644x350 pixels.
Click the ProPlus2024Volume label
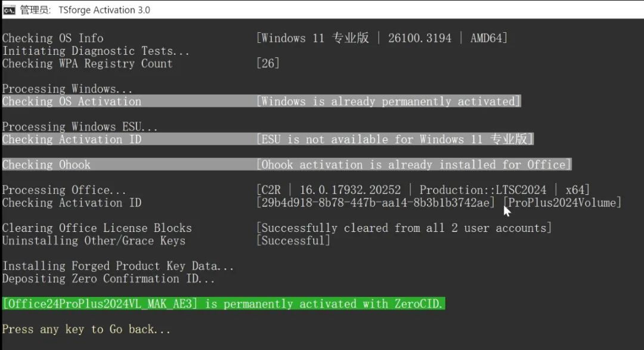(563, 203)
